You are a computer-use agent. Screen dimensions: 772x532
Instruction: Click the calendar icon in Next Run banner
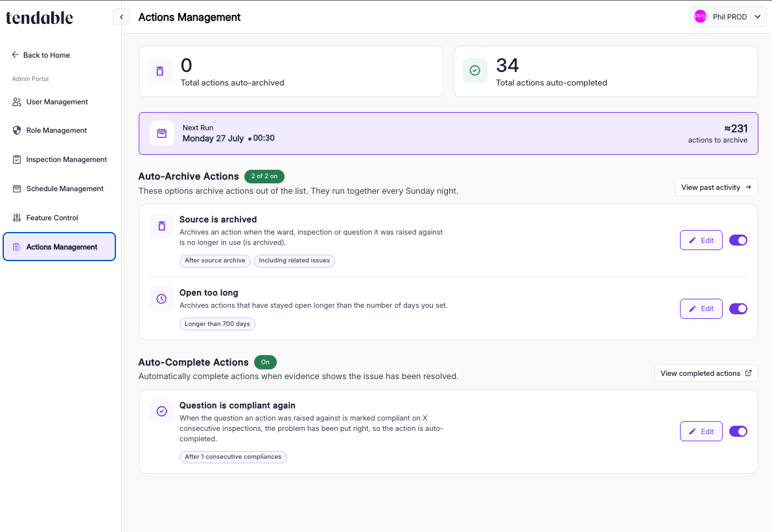tap(162, 133)
